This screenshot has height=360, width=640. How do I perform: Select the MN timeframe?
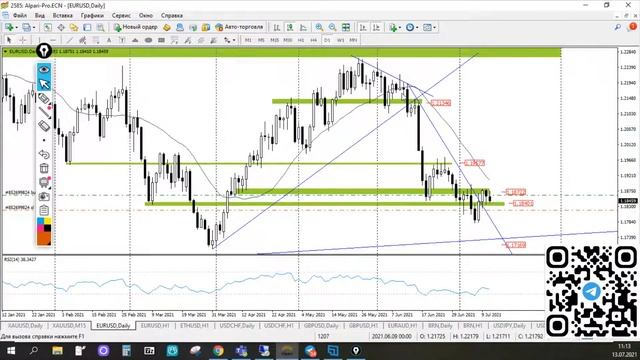pos(353,40)
